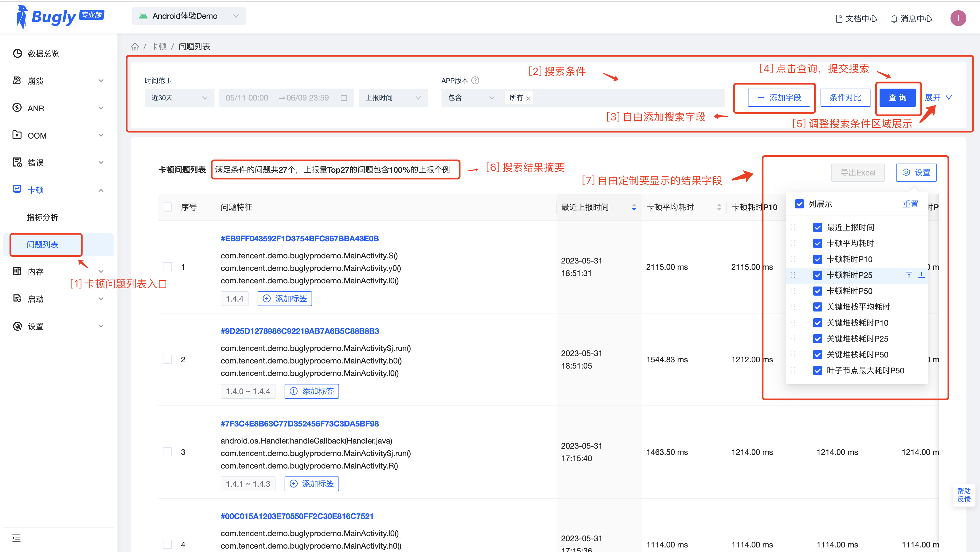
Task: Click the ANR sidebar icon
Action: (x=17, y=108)
